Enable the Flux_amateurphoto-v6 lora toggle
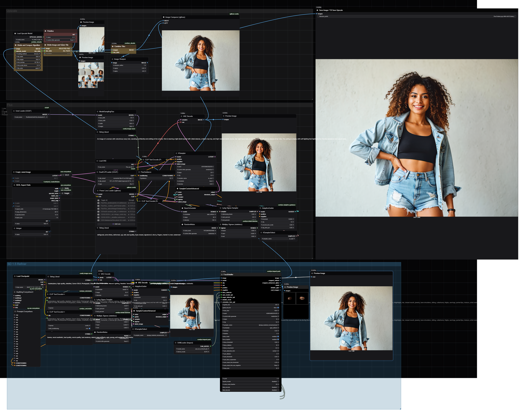Image resolution: width=530 pixels, height=420 pixels. click(x=99, y=203)
